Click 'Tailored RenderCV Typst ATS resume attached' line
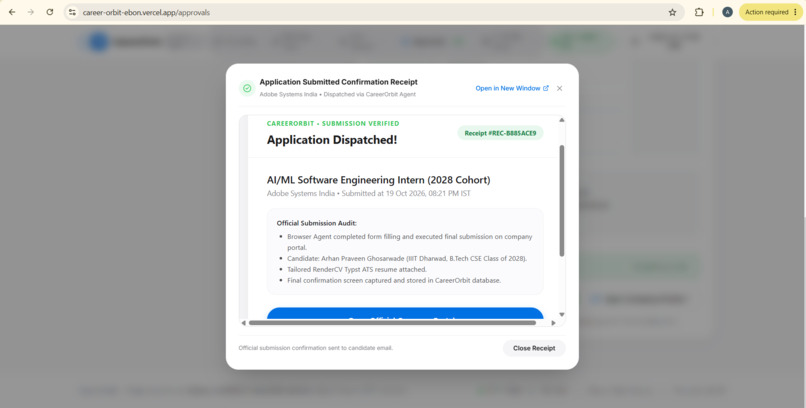Image resolution: width=806 pixels, height=408 pixels. [x=357, y=269]
